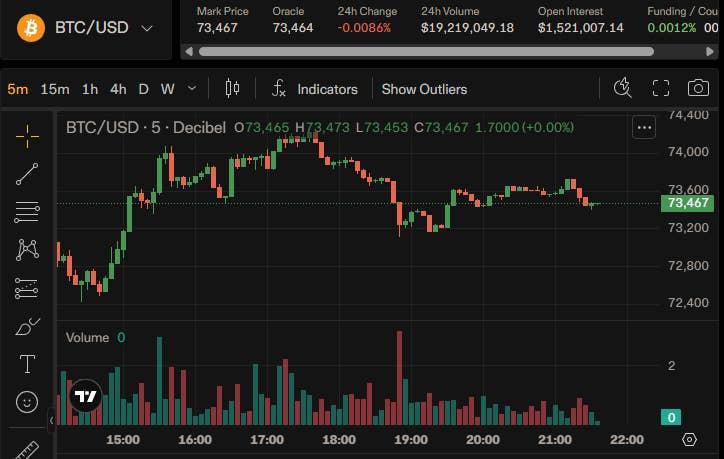
Task: Select the crosshair cursor tool
Action: [27, 136]
